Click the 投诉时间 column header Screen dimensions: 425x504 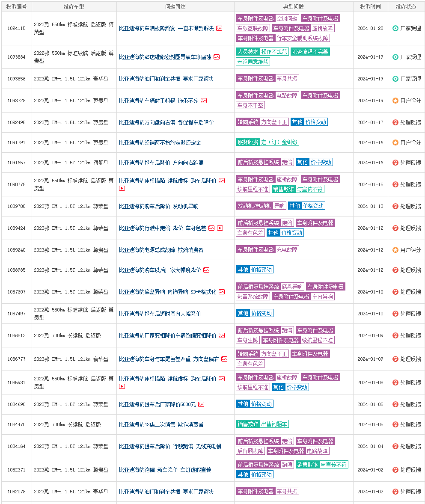pos(370,6)
